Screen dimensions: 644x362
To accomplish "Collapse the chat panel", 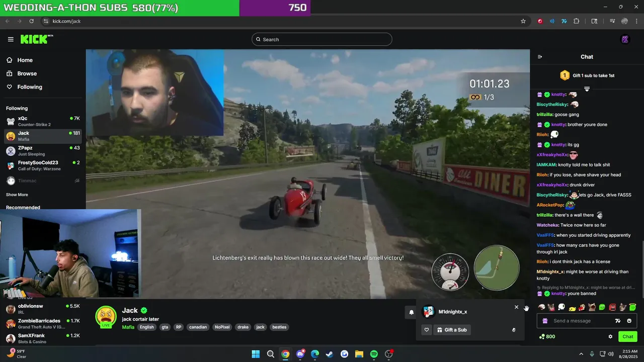I will click(x=540, y=57).
